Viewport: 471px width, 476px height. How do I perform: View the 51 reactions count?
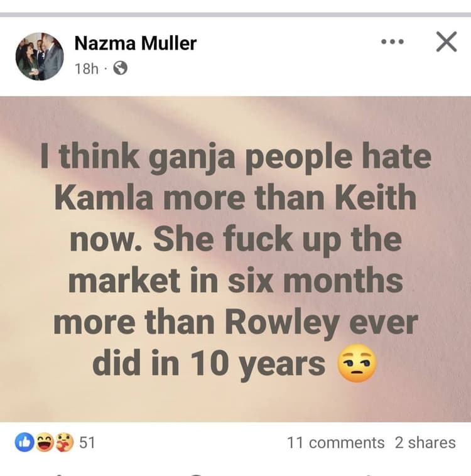point(87,443)
